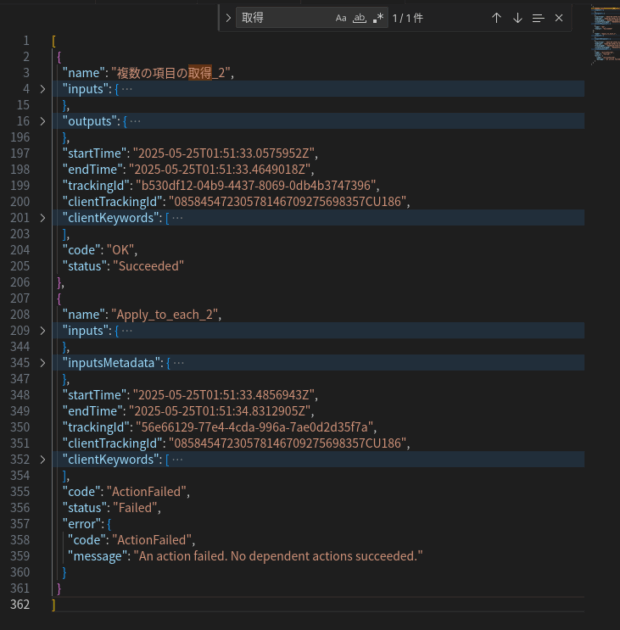Click closing bracket on line 362
The width and height of the screenshot is (620, 630).
tap(54, 605)
